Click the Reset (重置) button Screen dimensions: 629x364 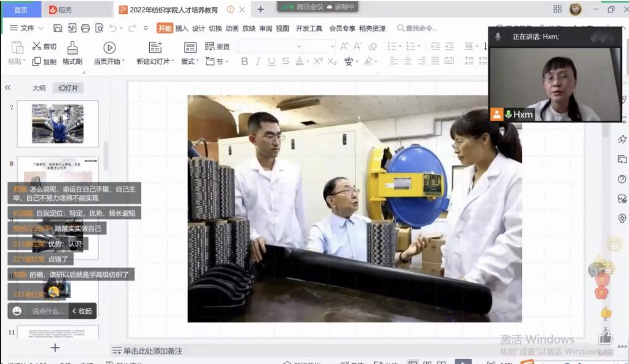[218, 47]
